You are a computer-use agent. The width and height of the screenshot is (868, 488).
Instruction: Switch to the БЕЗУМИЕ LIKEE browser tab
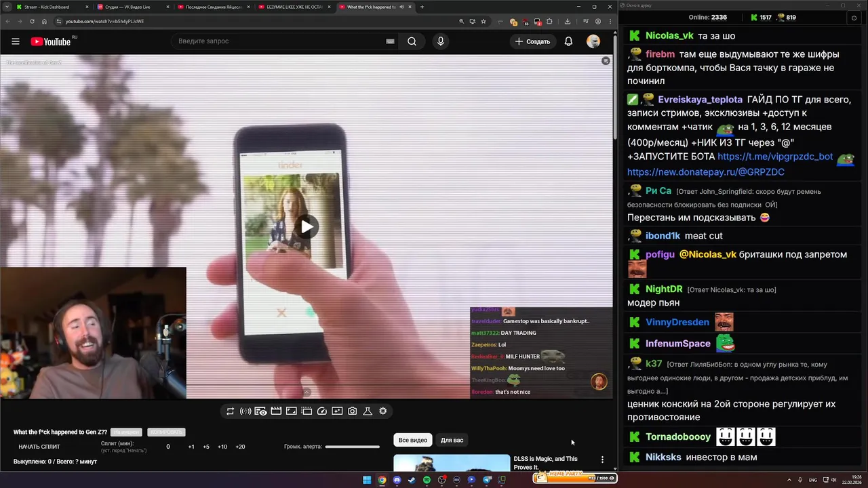tap(293, 7)
